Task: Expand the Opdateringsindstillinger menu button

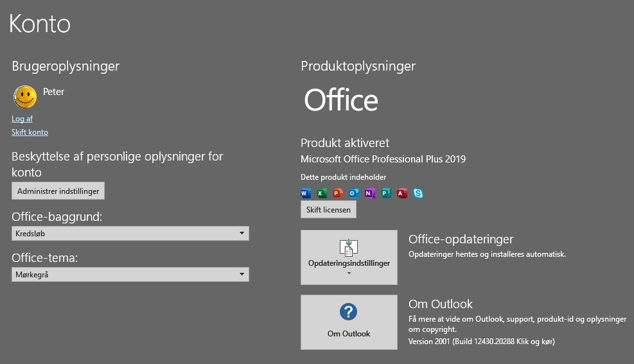Action: point(349,257)
